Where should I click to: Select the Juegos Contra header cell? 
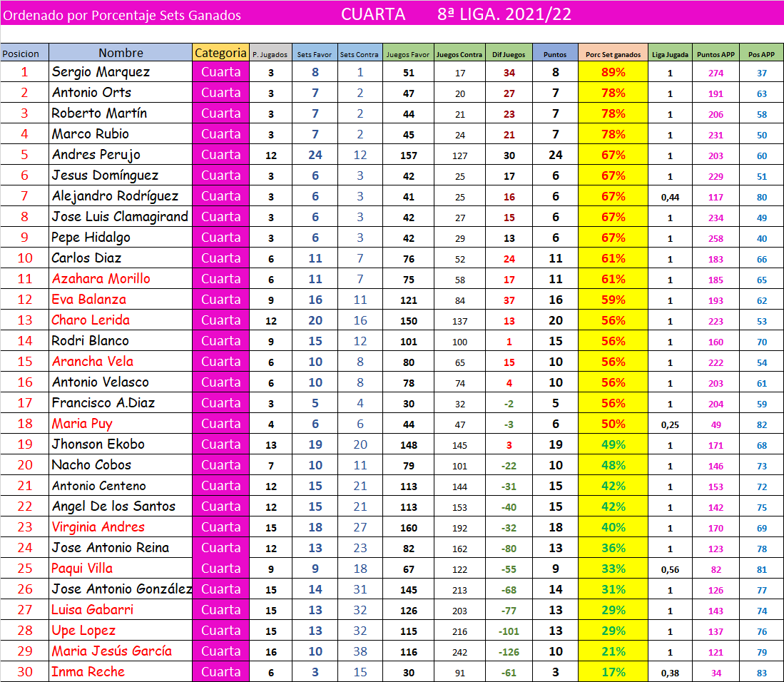click(459, 54)
